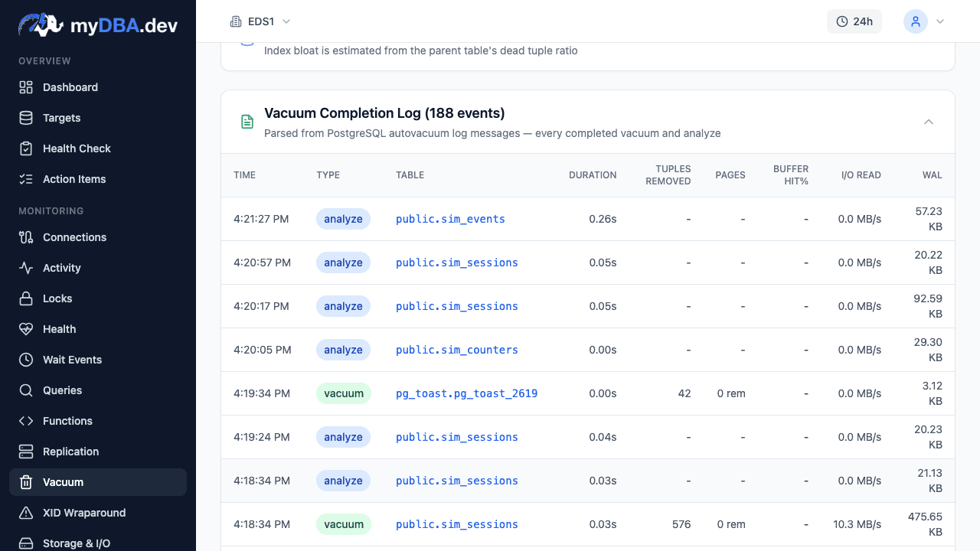980x551 pixels.
Task: Click the myDBA.dev elephant logo
Action: point(41,25)
